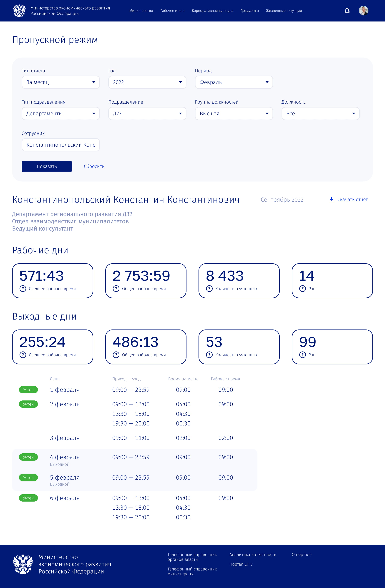Click help icon next to 2 753:59 total time
Viewport: 385px width, 588px height.
pyautogui.click(x=116, y=289)
